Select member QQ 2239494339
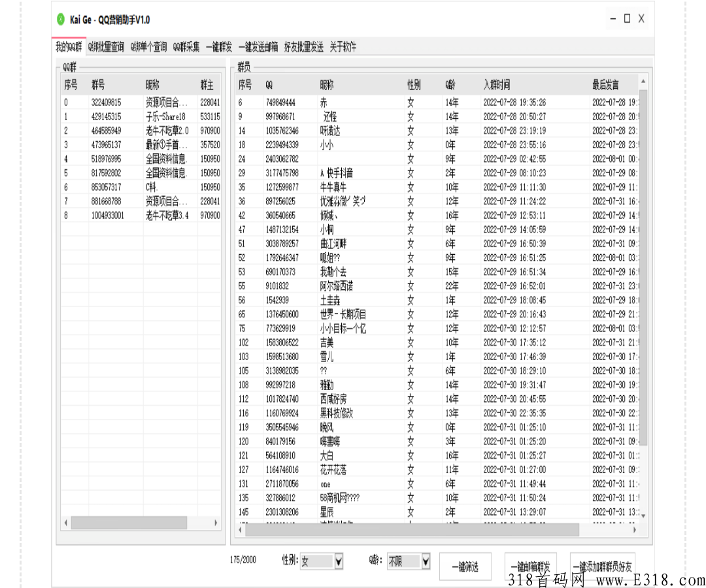Image resolution: width=706 pixels, height=588 pixels. point(437,145)
